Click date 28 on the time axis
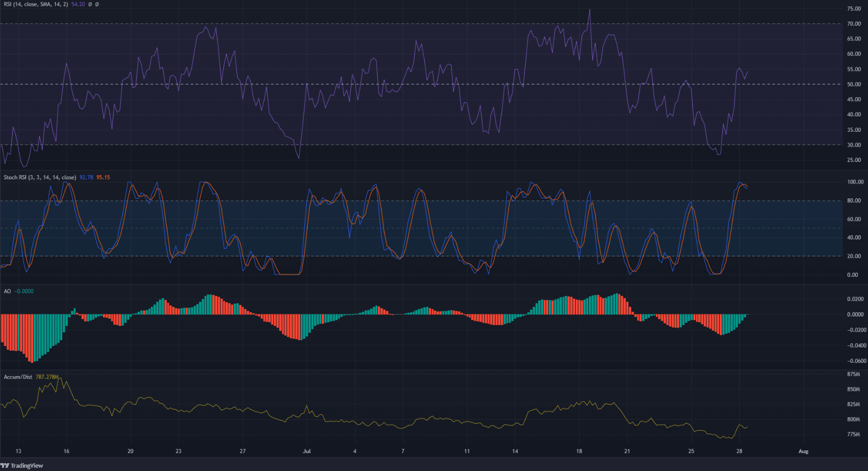 pyautogui.click(x=739, y=451)
